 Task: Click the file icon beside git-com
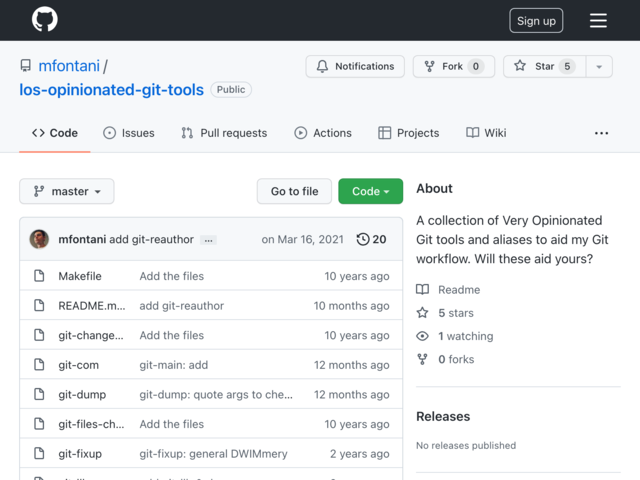pyautogui.click(x=39, y=364)
